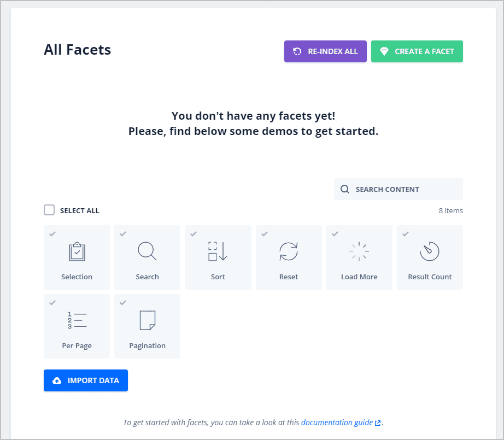Check the Load More demo card checkmark
504x440 pixels.
click(x=335, y=233)
